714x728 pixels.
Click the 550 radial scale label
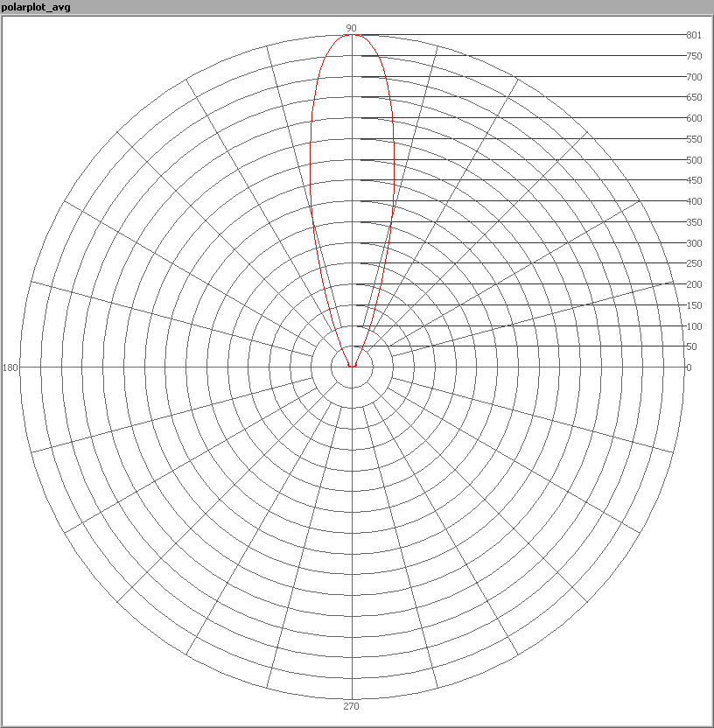tap(694, 139)
